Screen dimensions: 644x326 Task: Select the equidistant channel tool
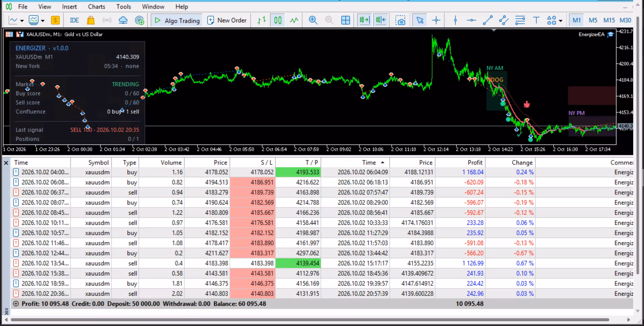(504, 20)
